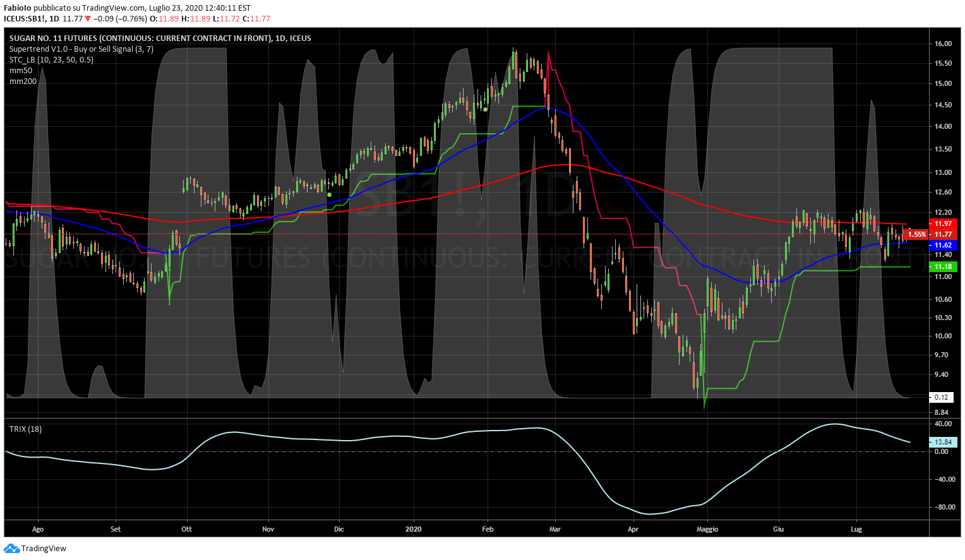The width and height of the screenshot is (965, 560).
Task: Click the red 11.97 price label
Action: (943, 223)
